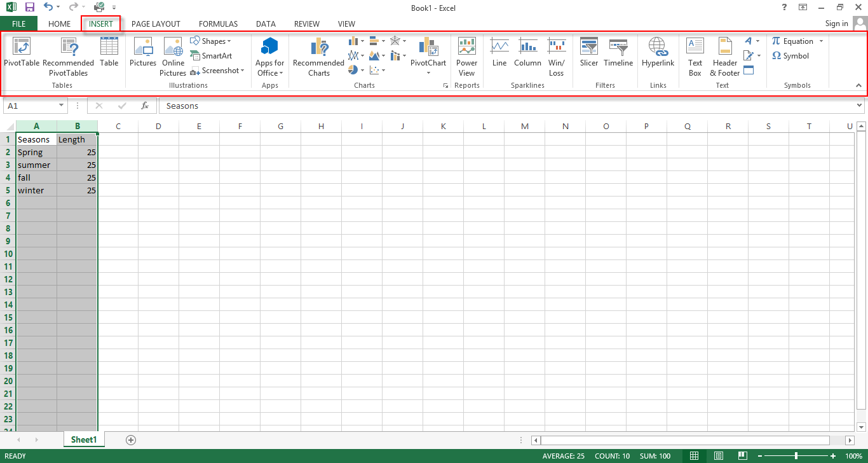Open Online Pictures search

[173, 57]
